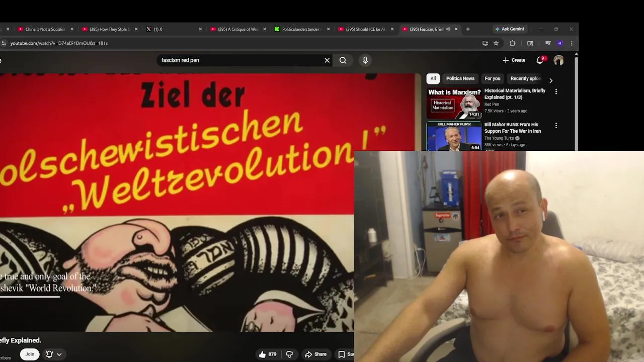Close the 'A Critique of We' tab
Screen dimensions: 644x362
pyautogui.click(x=265, y=29)
